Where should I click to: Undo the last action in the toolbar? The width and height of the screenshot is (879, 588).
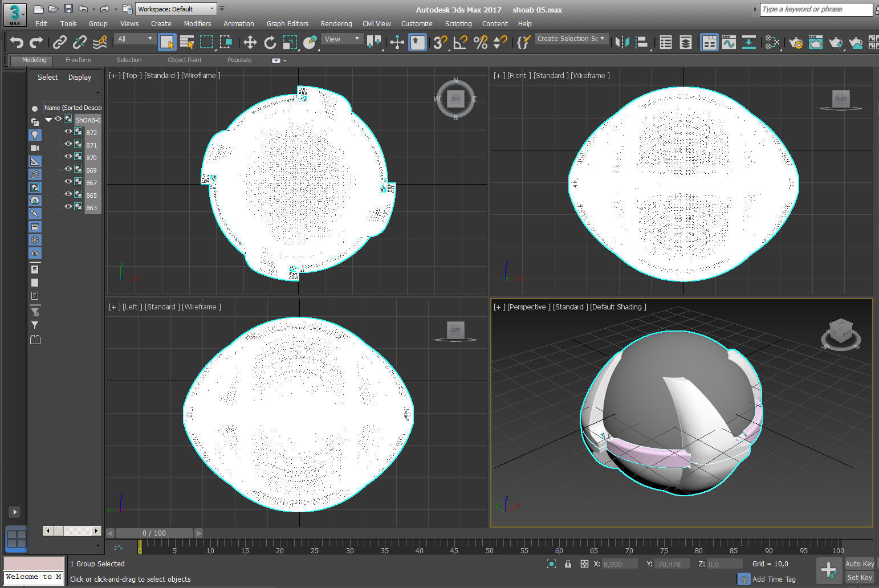click(16, 42)
